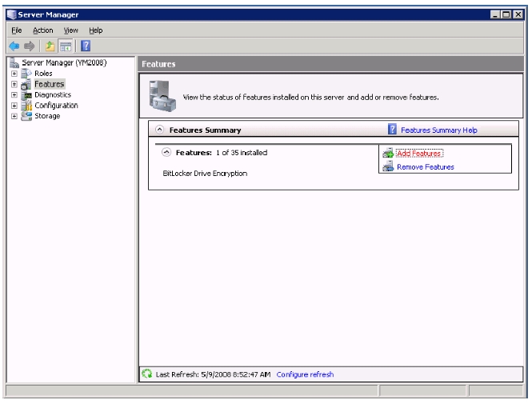The width and height of the screenshot is (532, 404).
Task: Click the Last Refresh timestamp text
Action: point(213,374)
